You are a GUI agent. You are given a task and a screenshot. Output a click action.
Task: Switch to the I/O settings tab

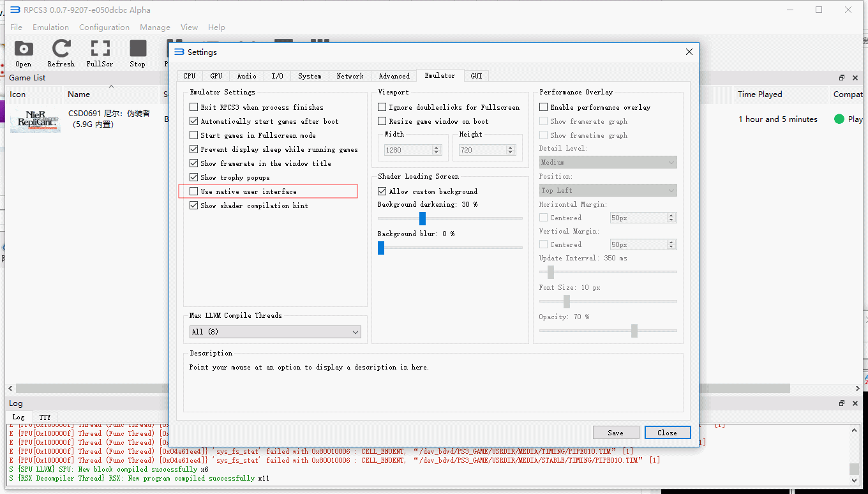click(278, 76)
